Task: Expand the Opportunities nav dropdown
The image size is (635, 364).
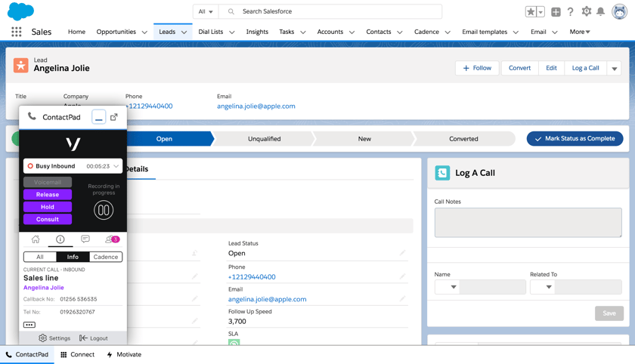Action: tap(144, 32)
